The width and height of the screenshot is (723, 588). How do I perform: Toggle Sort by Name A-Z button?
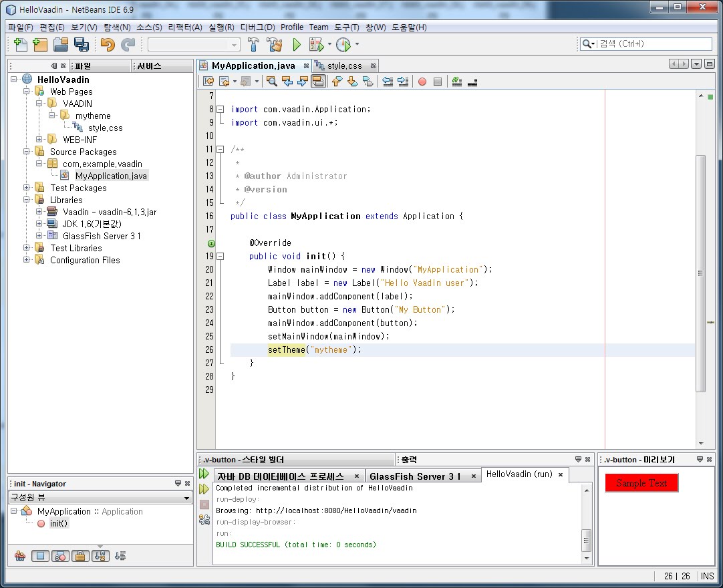[x=100, y=556]
